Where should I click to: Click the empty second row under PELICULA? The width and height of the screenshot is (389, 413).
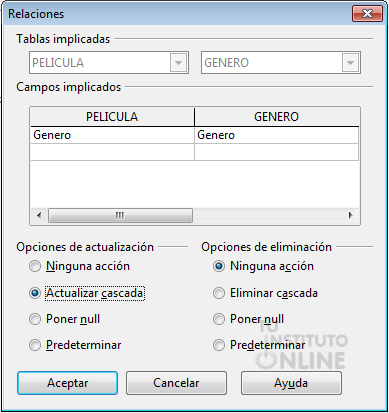tap(113, 152)
